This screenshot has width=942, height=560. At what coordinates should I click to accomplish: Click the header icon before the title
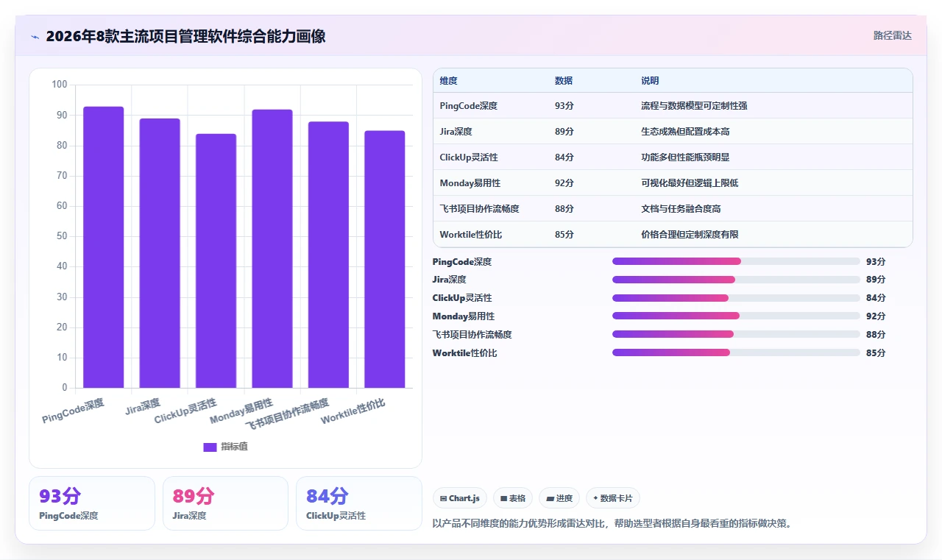pyautogui.click(x=35, y=37)
